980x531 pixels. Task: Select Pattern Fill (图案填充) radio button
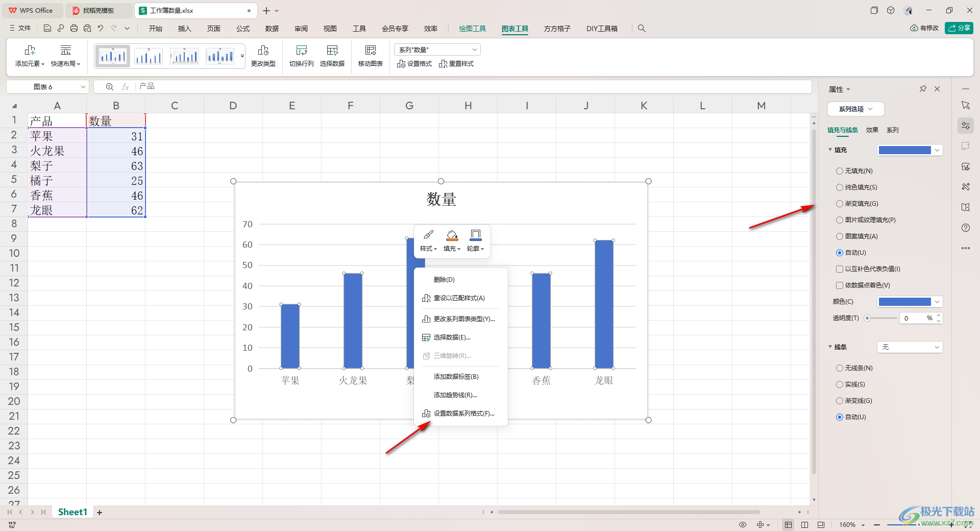tap(839, 236)
